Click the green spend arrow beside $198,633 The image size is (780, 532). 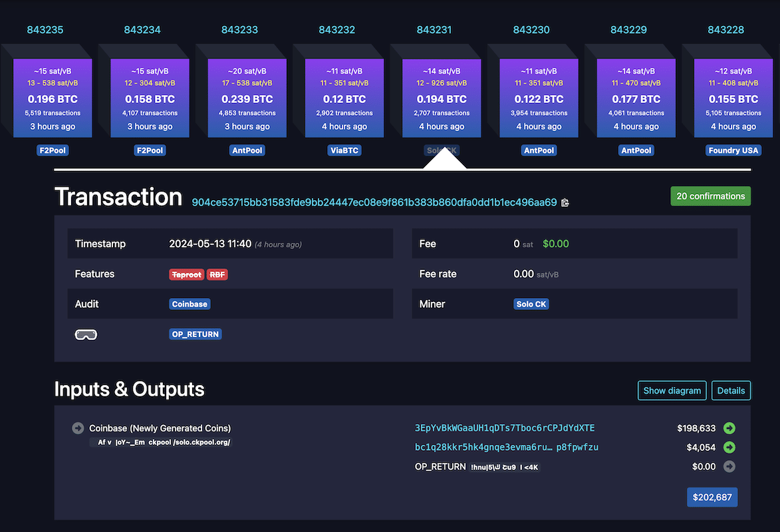[x=729, y=428]
